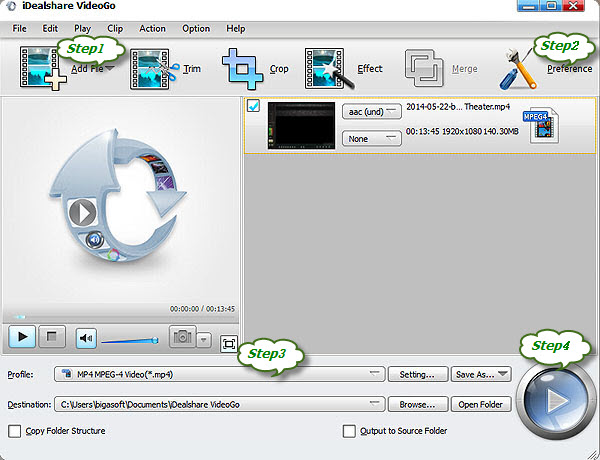Viewport: 600px width, 460px height.
Task: Select the Trim scissors tool
Action: click(x=155, y=69)
